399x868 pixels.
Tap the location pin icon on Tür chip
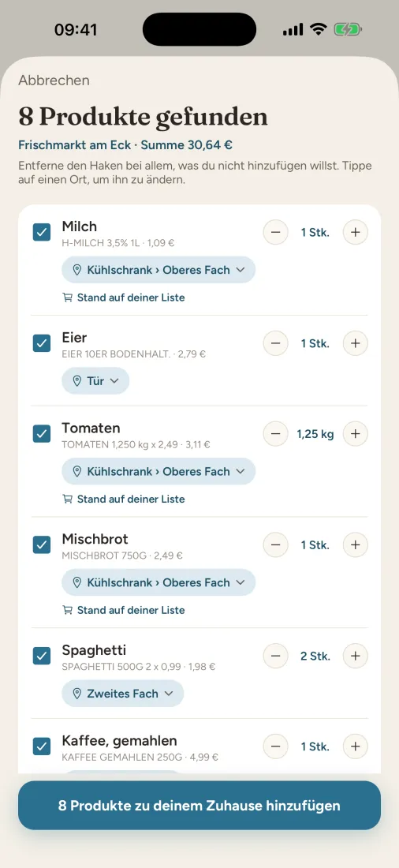point(77,381)
